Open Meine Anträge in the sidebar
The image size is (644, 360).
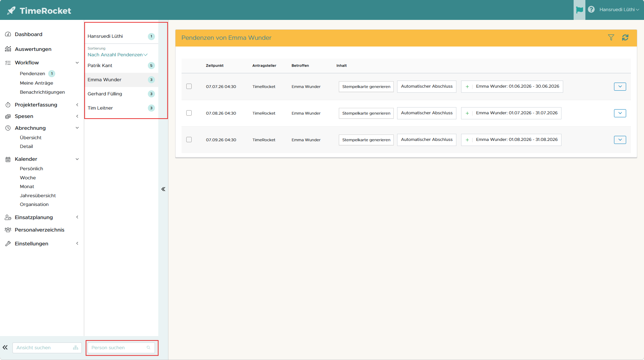coord(36,83)
